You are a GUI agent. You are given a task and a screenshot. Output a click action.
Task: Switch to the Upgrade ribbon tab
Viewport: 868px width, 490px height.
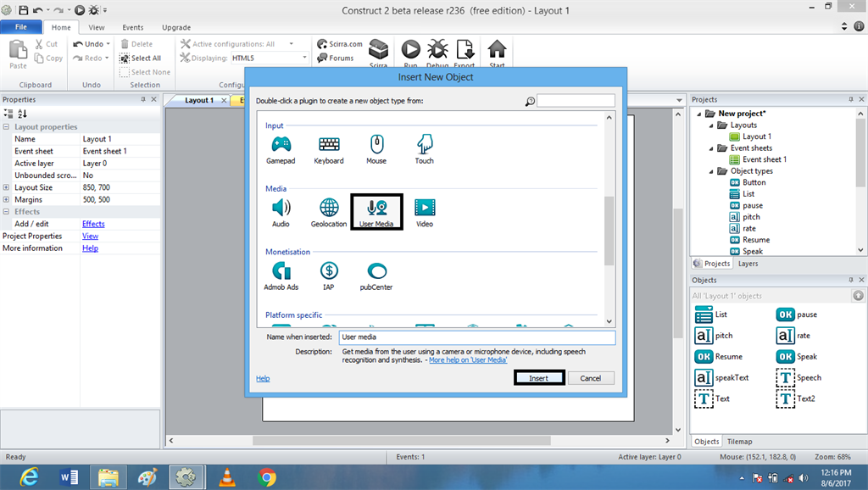(176, 27)
